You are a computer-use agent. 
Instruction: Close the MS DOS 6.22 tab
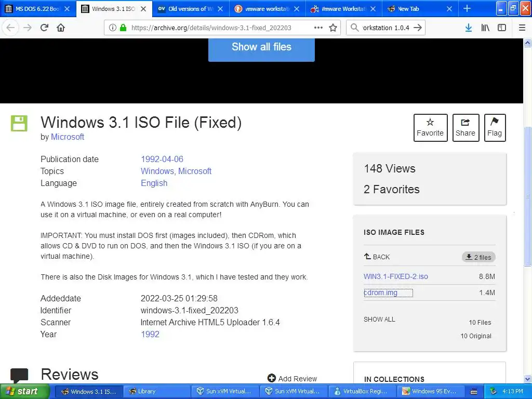tap(67, 9)
